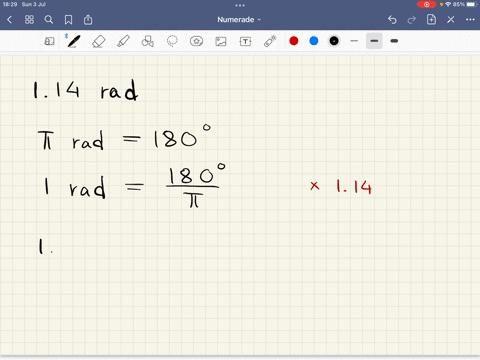Open the Numerade title dropdown

click(x=239, y=20)
